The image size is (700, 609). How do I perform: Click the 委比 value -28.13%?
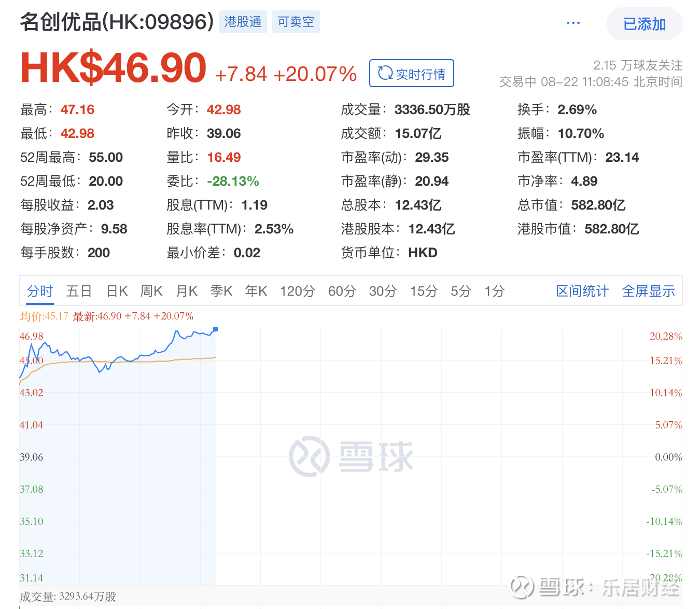(x=233, y=181)
